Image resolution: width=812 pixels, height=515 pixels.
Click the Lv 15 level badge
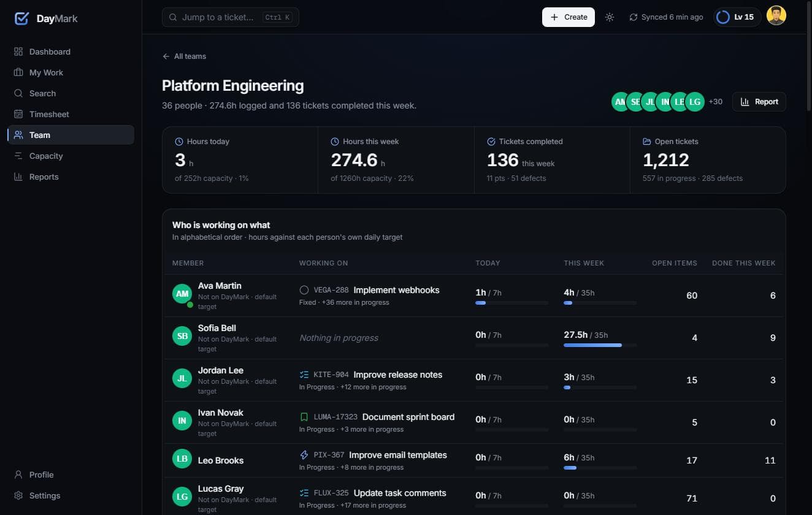pos(737,17)
